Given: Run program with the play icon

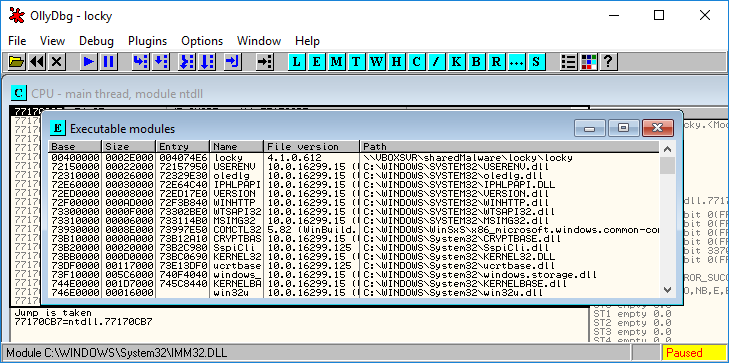Looking at the screenshot, I should [89, 61].
